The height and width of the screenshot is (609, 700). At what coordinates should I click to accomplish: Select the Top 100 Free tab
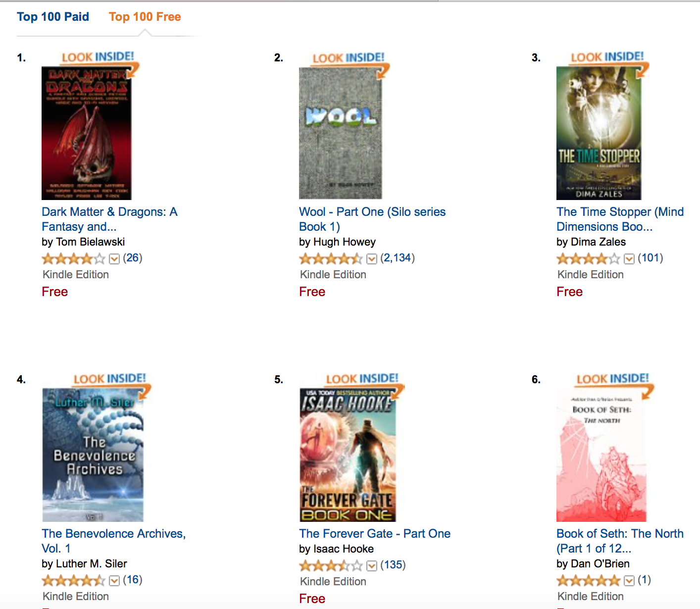coord(145,17)
